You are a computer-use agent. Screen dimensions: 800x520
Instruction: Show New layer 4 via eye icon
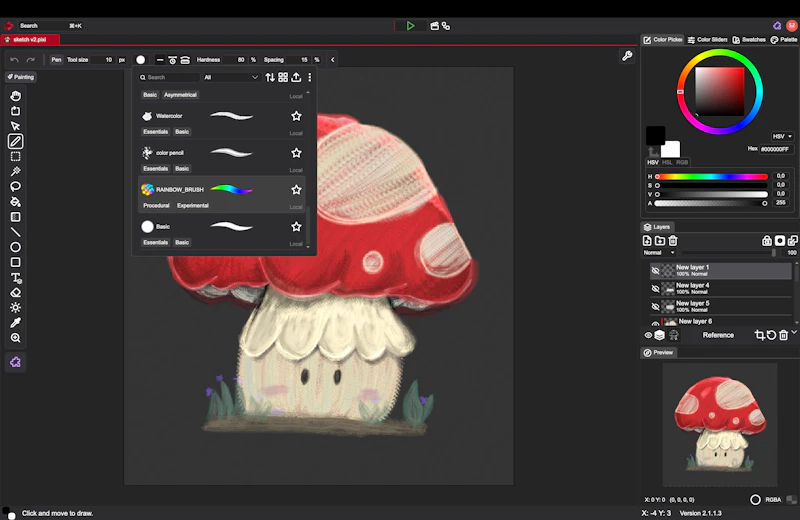656,289
